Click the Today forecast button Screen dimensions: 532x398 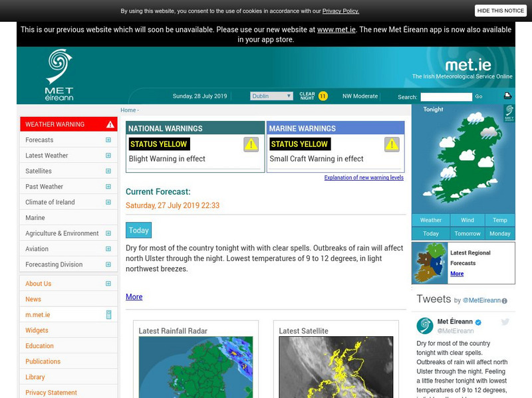click(138, 230)
